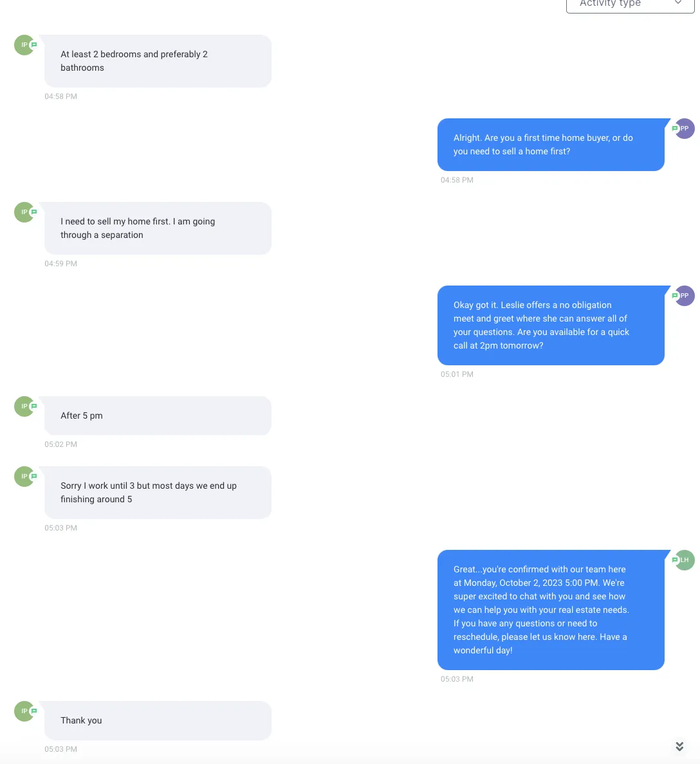Click PP avatar beside 'Leslie offers' message
The image size is (700, 764).
click(x=685, y=296)
